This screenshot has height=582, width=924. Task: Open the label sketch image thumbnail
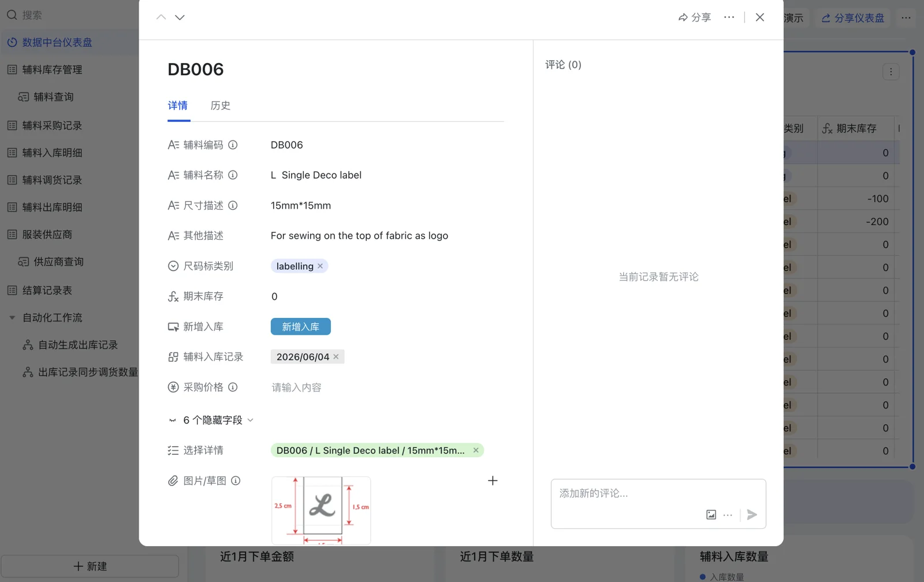click(321, 510)
